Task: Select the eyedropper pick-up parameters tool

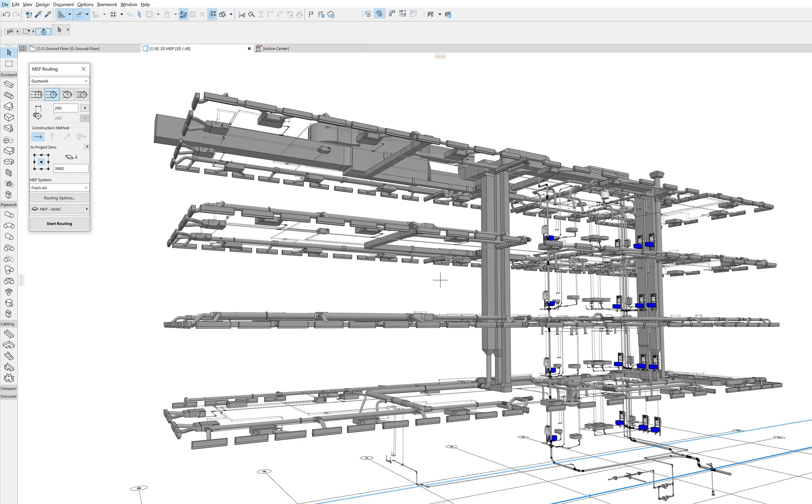Action: pos(38,14)
